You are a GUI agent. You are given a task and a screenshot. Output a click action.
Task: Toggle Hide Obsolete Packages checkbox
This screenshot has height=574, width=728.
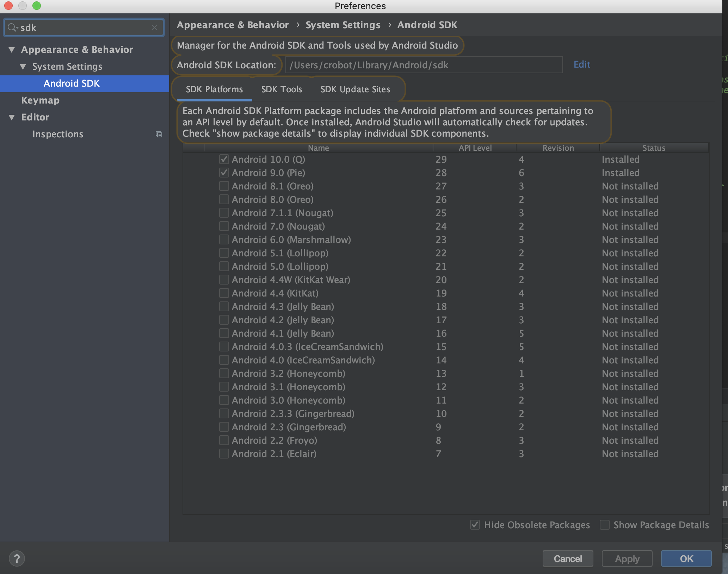(475, 525)
